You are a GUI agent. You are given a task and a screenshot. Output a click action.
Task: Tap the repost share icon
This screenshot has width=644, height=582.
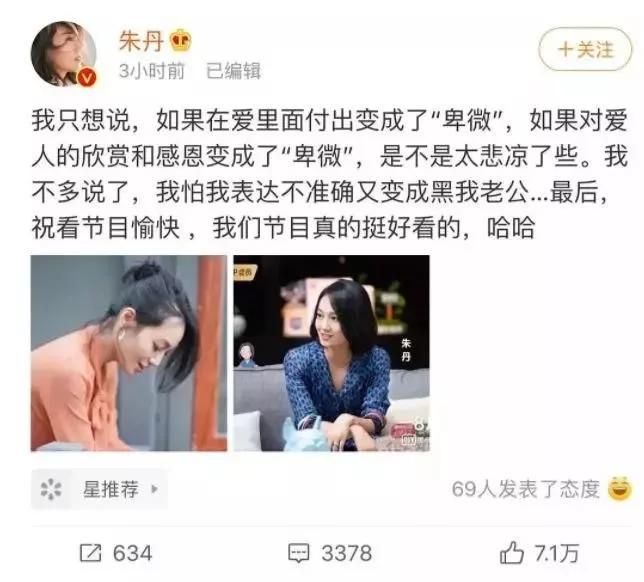(x=90, y=553)
